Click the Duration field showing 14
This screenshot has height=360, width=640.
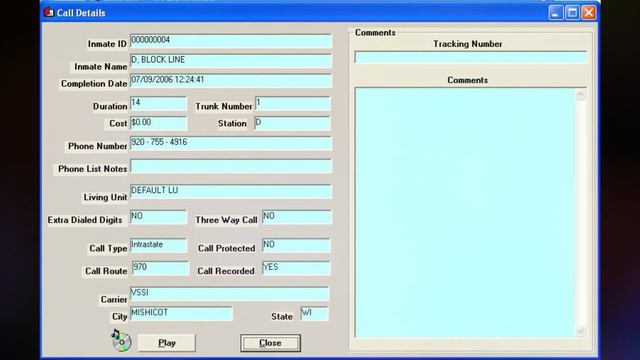tap(158, 103)
